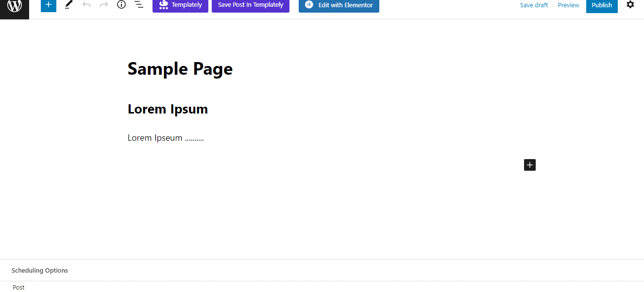
Task: Select the editing tools pencil icon
Action: (68, 5)
